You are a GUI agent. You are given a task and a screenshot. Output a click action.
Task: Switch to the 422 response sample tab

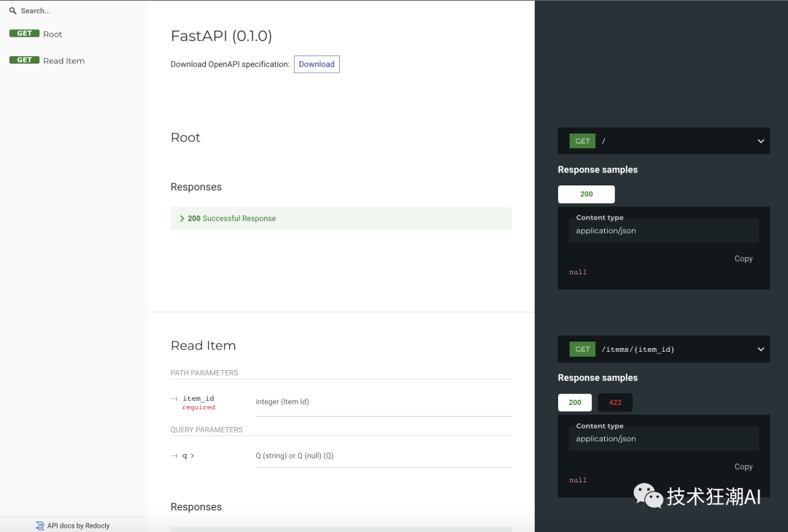(615, 402)
